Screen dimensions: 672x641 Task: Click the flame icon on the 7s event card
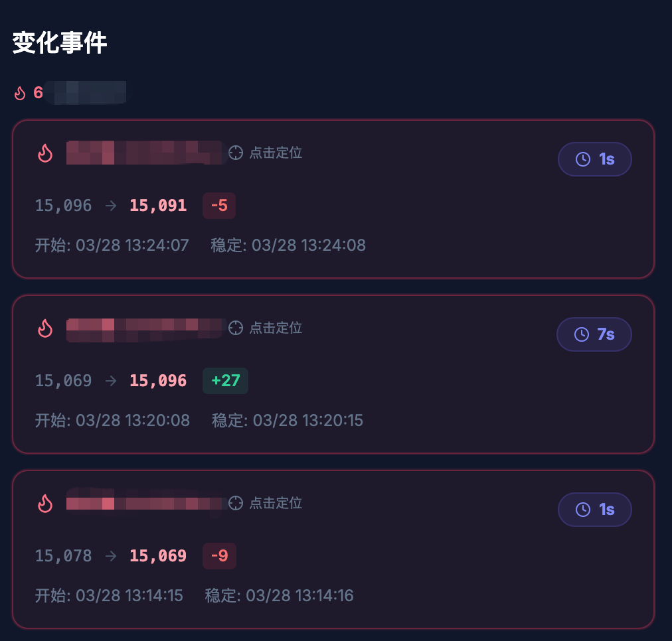click(x=45, y=328)
